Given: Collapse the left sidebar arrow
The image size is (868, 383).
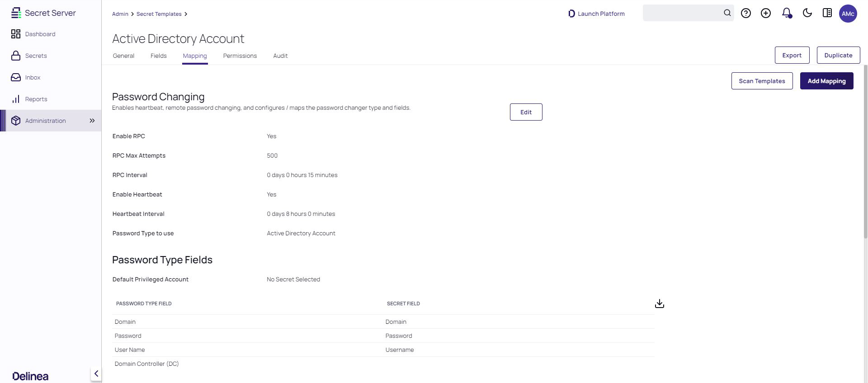Looking at the screenshot, I should pyautogui.click(x=96, y=374).
